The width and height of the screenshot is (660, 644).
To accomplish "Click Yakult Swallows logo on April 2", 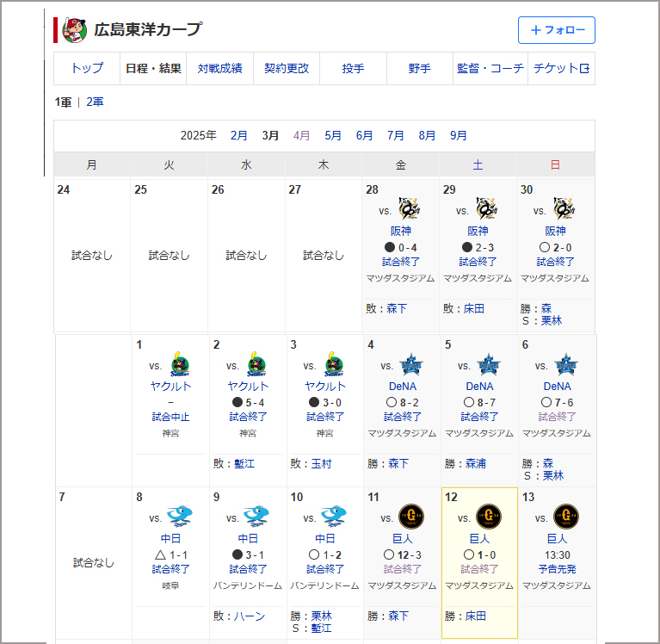I will (x=256, y=364).
